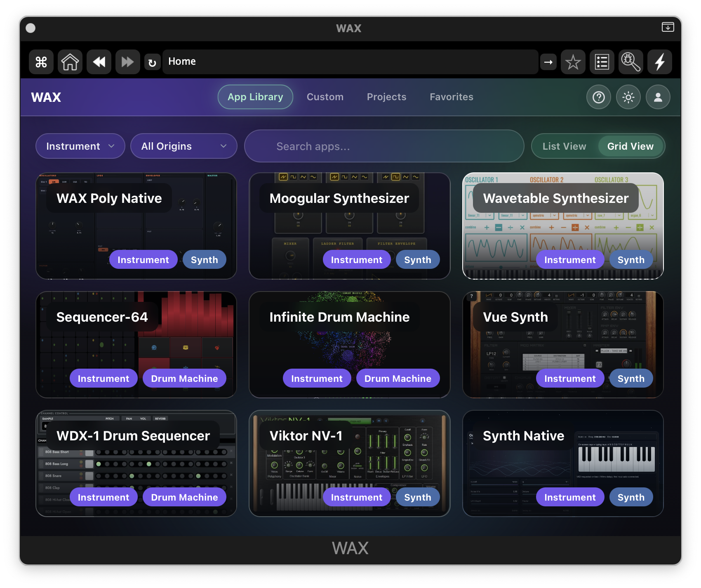Open the Favorites tab

point(452,97)
